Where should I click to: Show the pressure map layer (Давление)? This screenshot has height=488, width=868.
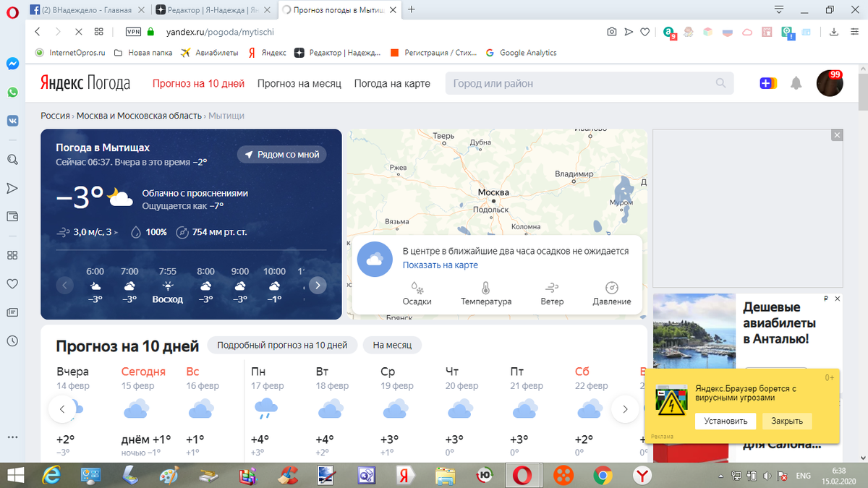[612, 294]
